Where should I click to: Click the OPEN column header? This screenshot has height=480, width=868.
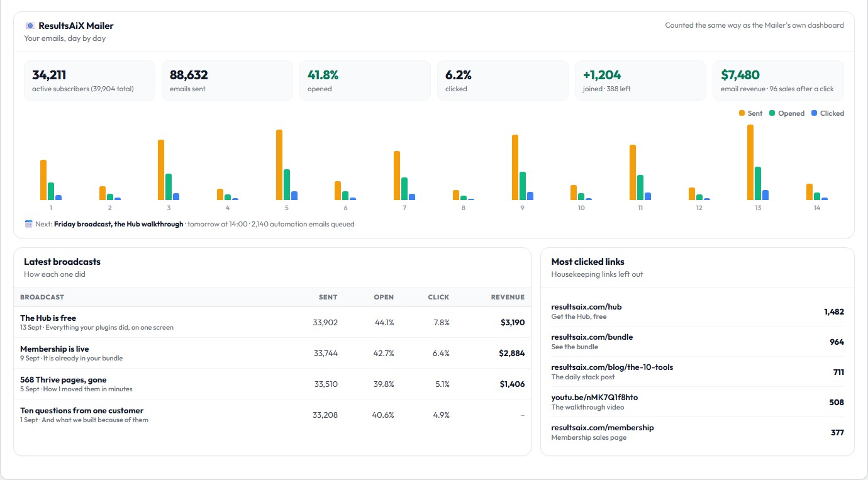[x=384, y=297]
